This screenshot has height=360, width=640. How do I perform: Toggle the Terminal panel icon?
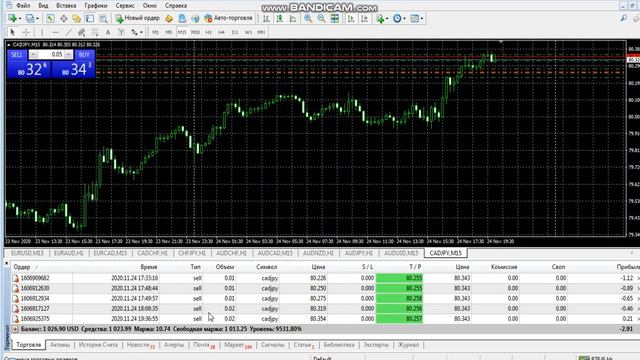tap(90, 18)
